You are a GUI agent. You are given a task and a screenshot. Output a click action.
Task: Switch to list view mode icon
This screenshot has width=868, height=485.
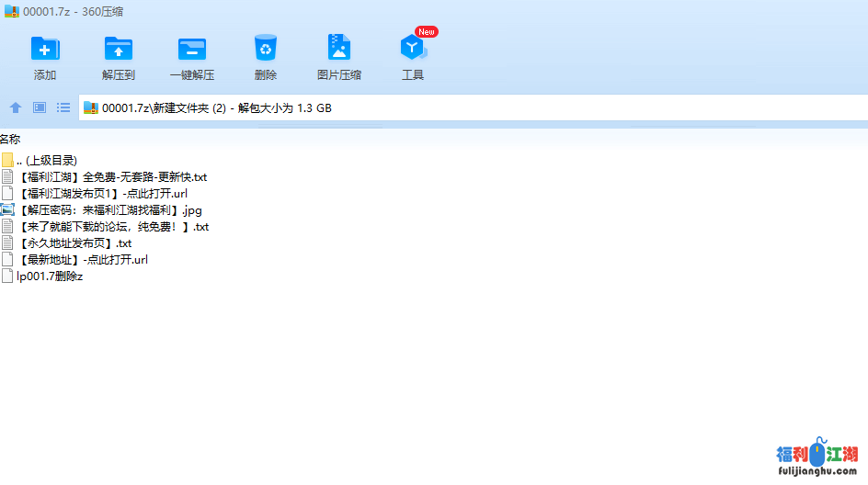click(63, 107)
